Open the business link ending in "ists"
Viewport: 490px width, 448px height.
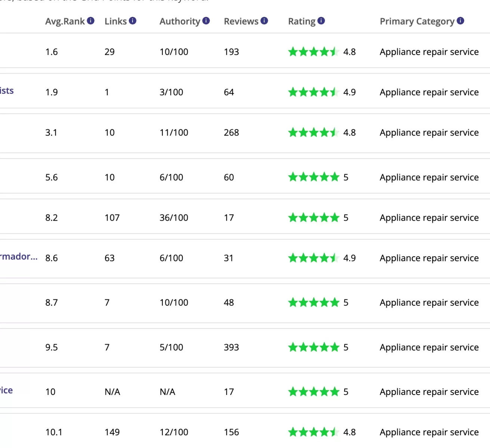7,91
